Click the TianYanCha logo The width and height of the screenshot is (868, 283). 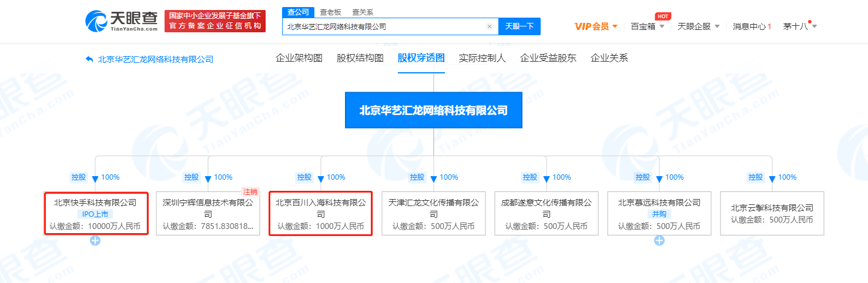[122, 21]
